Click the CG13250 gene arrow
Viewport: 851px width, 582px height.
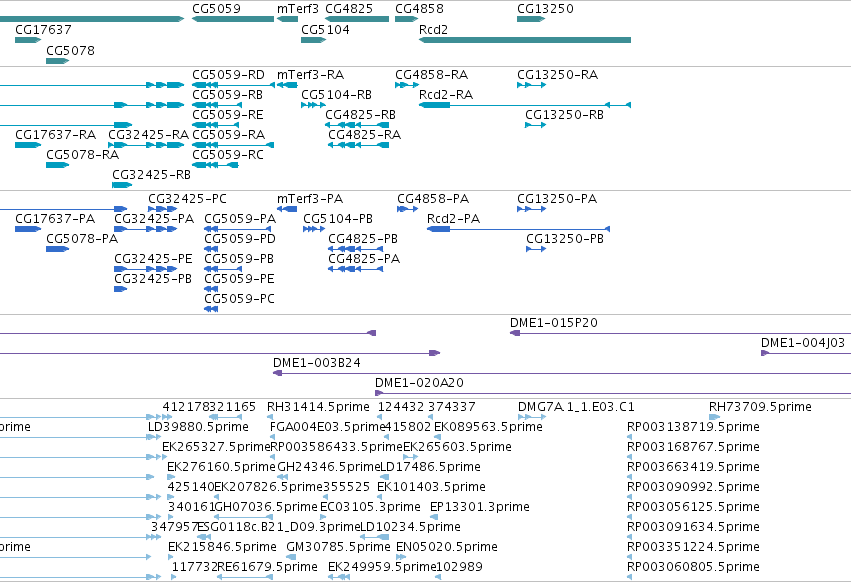(x=531, y=19)
